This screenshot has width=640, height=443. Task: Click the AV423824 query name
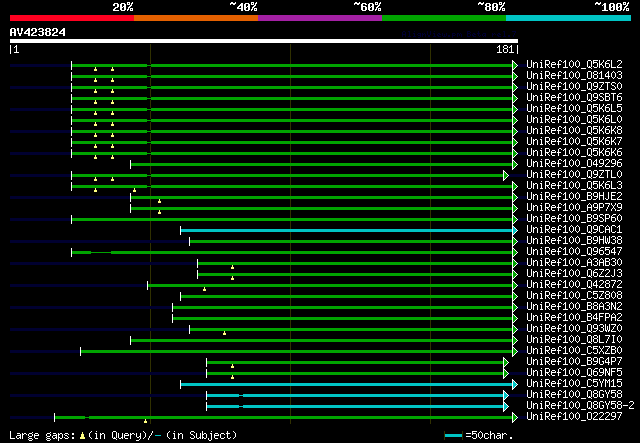coord(38,32)
